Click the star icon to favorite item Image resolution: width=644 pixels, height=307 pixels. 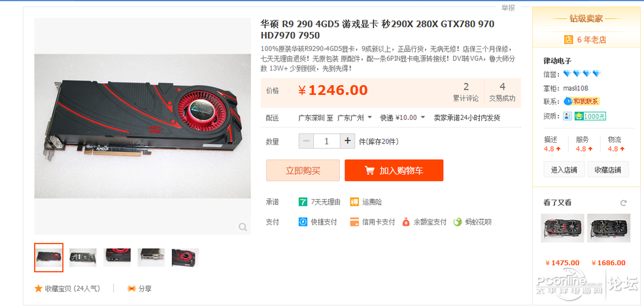click(x=38, y=289)
